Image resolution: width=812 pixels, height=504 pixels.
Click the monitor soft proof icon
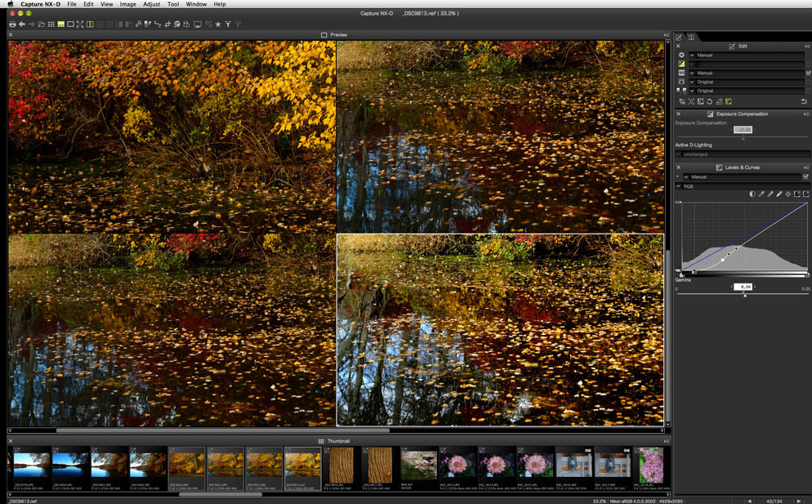click(x=198, y=25)
